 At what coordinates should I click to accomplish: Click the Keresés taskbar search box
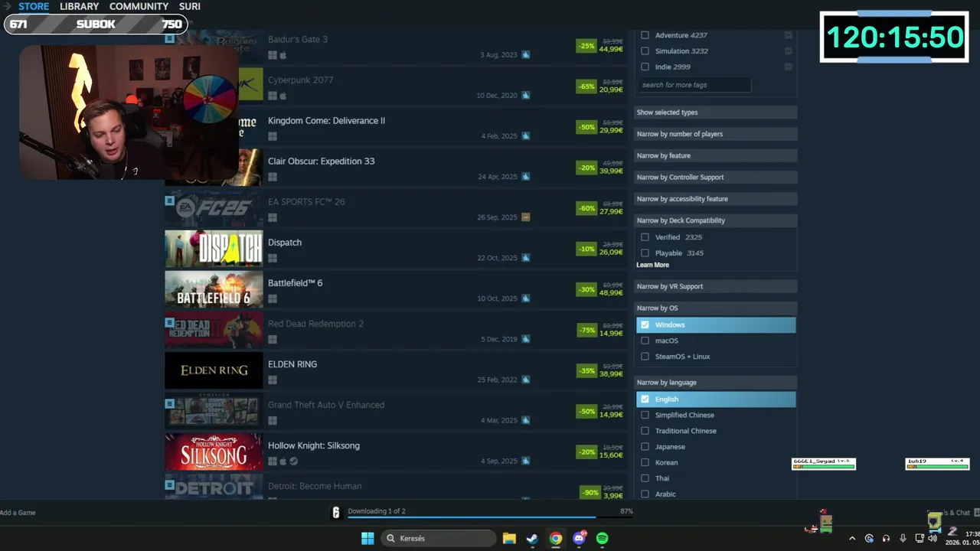tap(439, 539)
